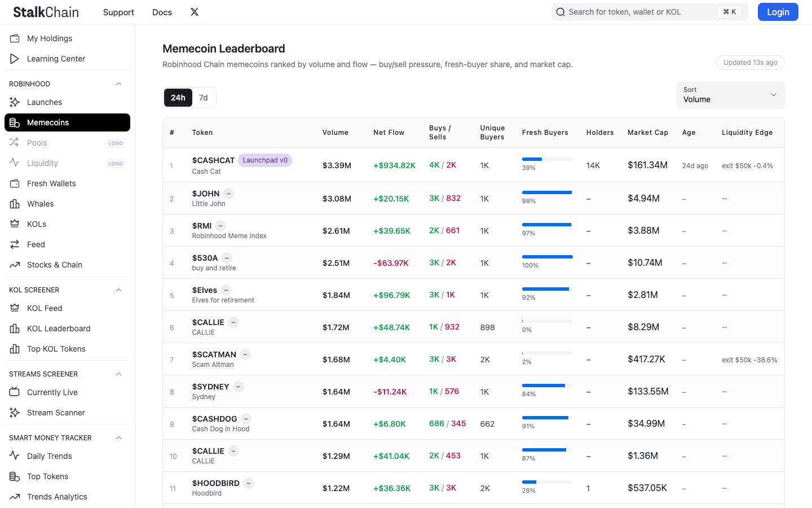Image resolution: width=812 pixels, height=508 pixels.
Task: Collapse the KOL SCREENER section
Action: tap(118, 290)
